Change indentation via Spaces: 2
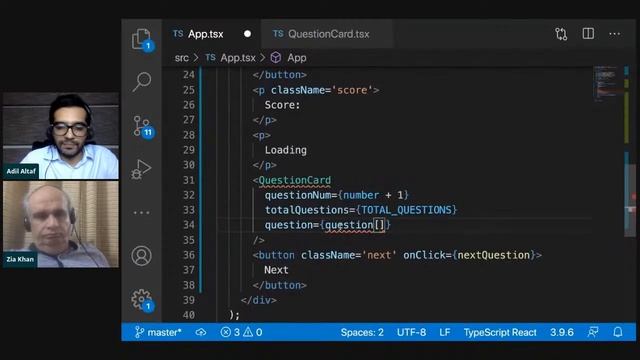The width and height of the screenshot is (640, 360). (362, 332)
